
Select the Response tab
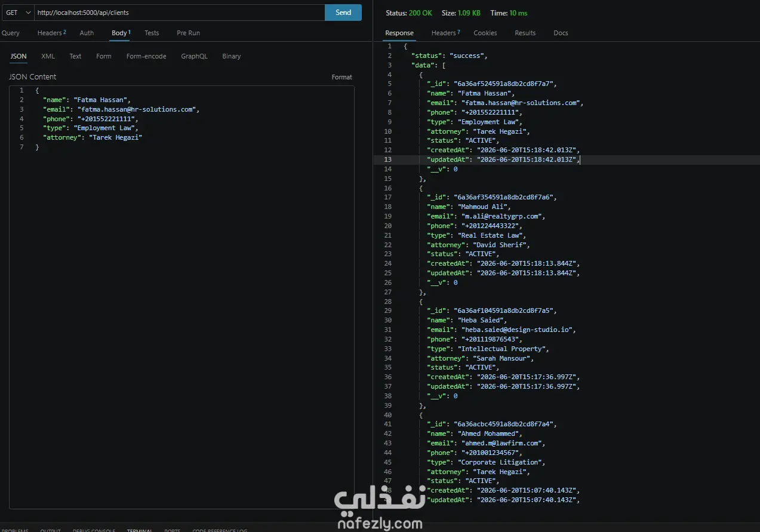click(399, 33)
